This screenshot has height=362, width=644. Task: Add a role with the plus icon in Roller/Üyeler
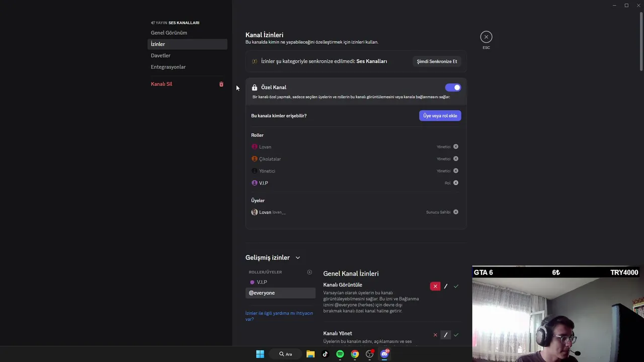(309, 272)
